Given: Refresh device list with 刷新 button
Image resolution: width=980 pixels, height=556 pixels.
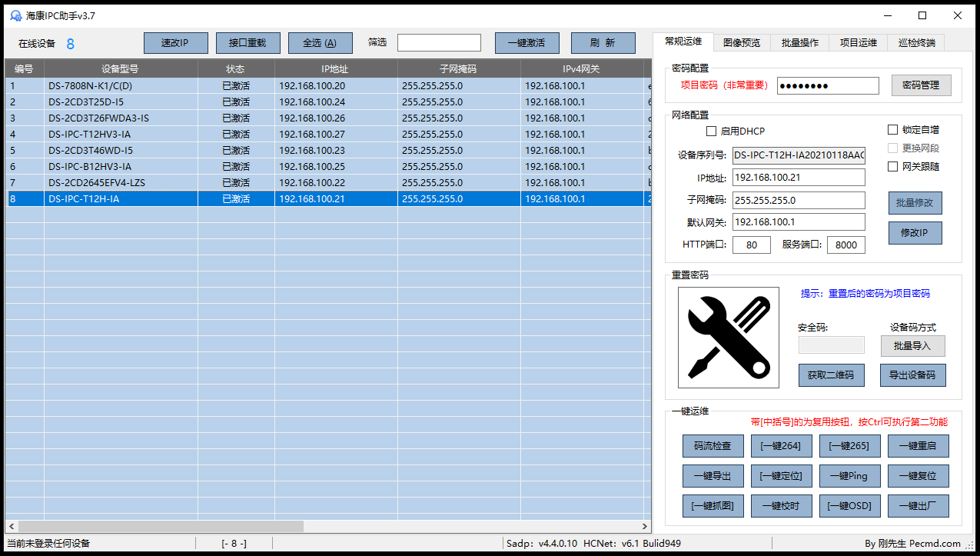Looking at the screenshot, I should pos(603,43).
